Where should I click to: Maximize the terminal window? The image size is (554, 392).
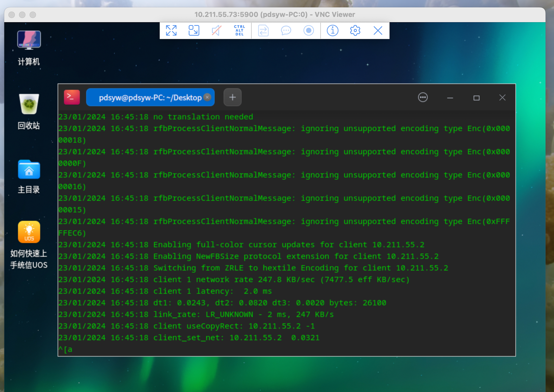(476, 98)
